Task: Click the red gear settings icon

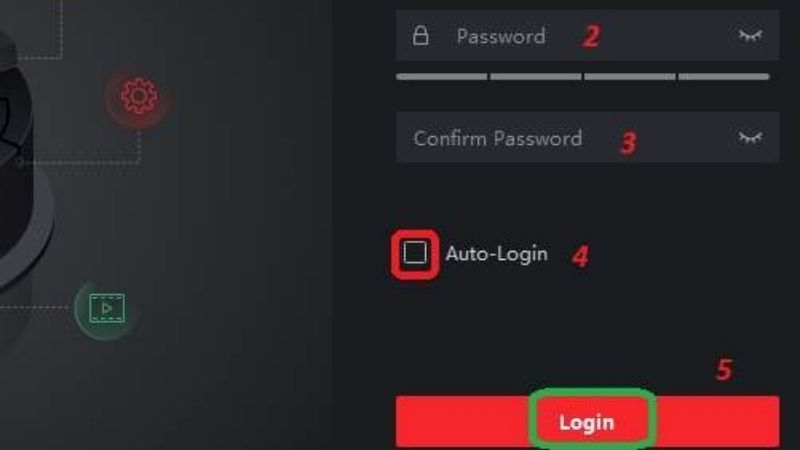Action: pyautogui.click(x=138, y=96)
